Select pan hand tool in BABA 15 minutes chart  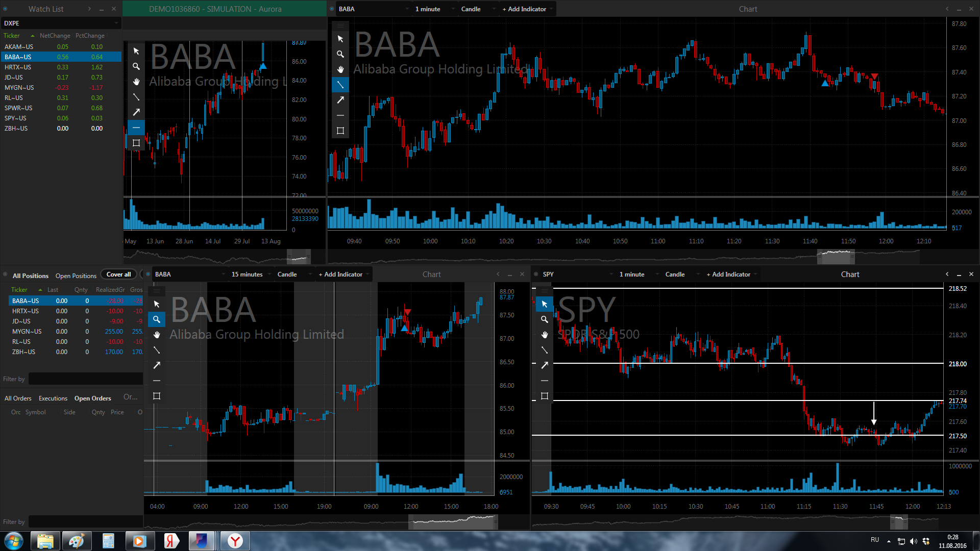coord(157,335)
